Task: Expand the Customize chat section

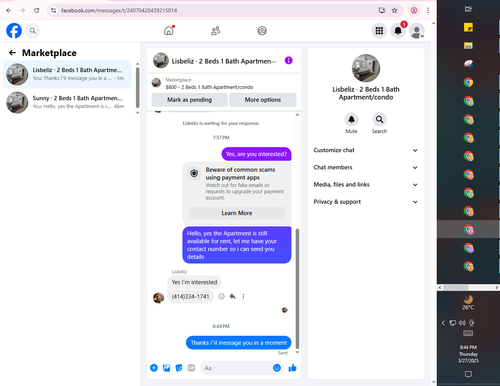Action: 366,150
